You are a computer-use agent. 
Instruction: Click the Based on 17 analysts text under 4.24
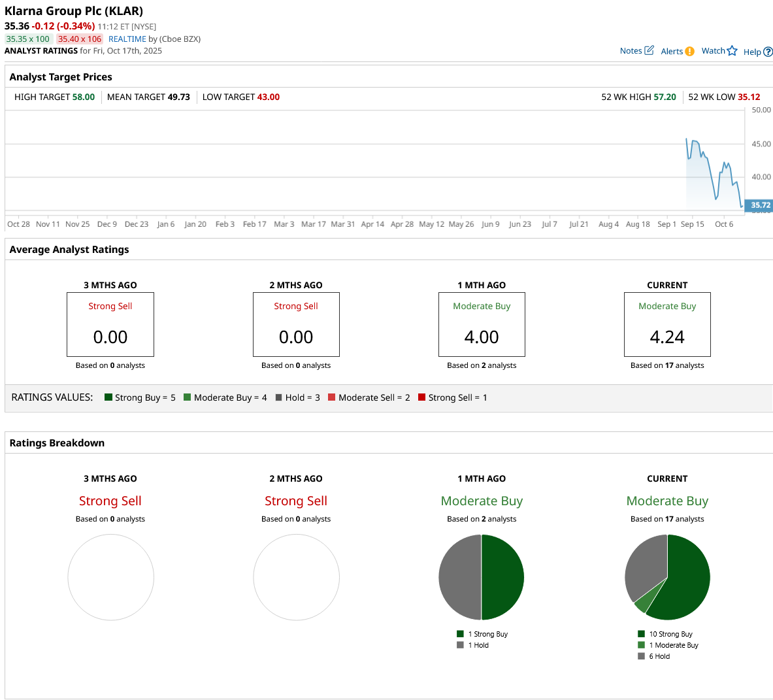pos(667,365)
